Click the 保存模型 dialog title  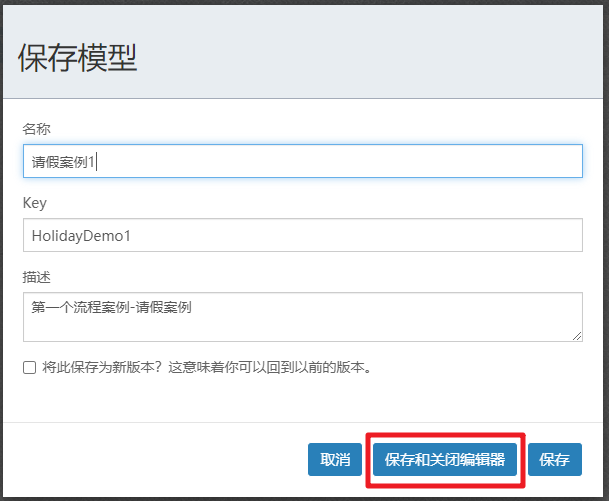tap(78, 58)
